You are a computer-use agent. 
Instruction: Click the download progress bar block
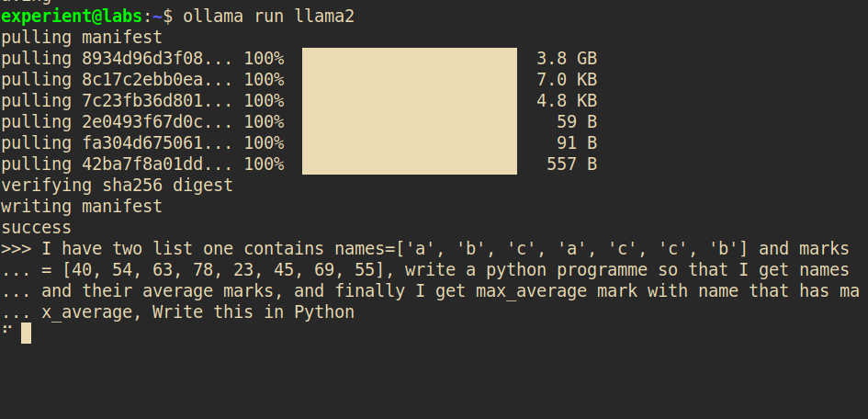(410, 111)
